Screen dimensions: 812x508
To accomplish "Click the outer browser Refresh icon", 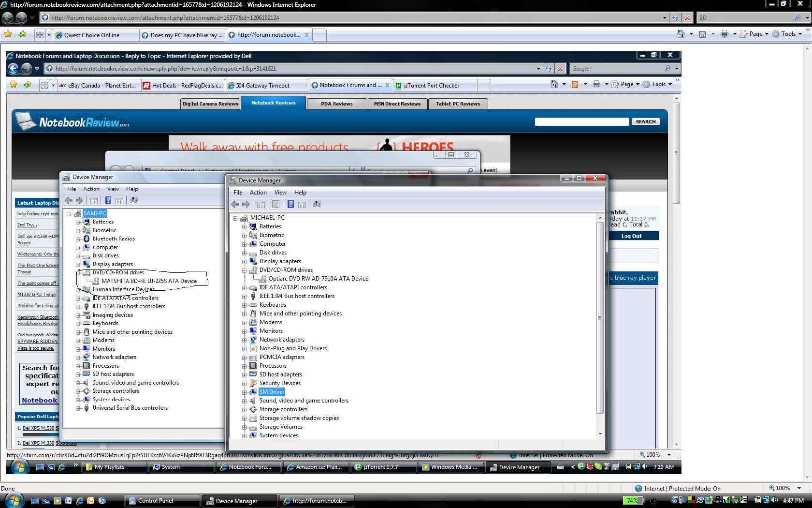I will [x=675, y=18].
